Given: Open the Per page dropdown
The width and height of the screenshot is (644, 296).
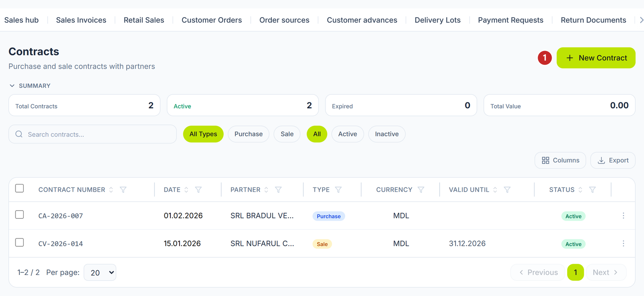Looking at the screenshot, I should point(100,272).
